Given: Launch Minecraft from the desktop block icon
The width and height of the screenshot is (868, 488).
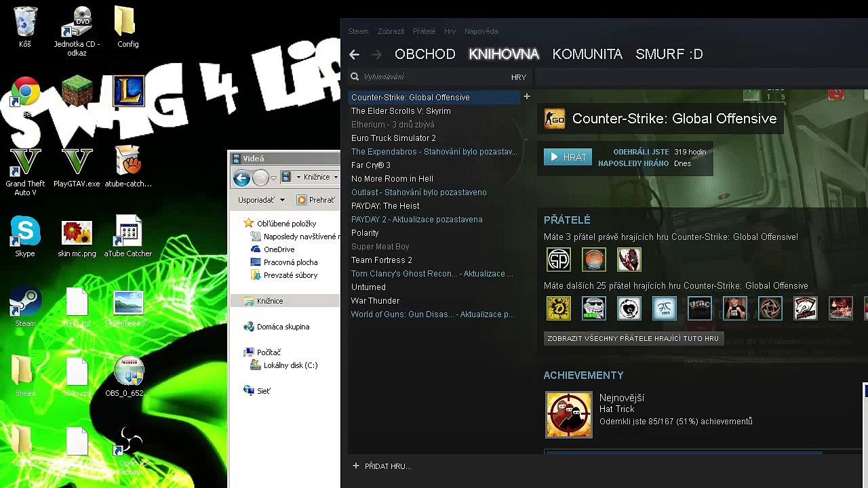Looking at the screenshot, I should 77,92.
